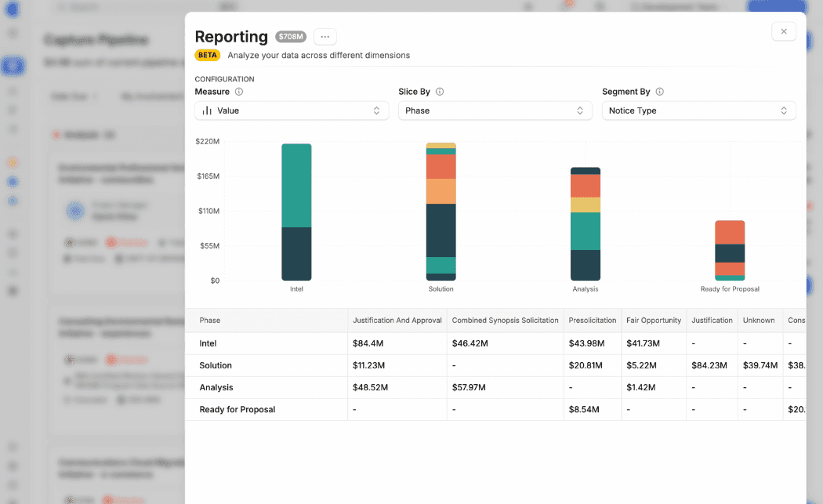Click the Justification And Approval column header

tap(397, 321)
